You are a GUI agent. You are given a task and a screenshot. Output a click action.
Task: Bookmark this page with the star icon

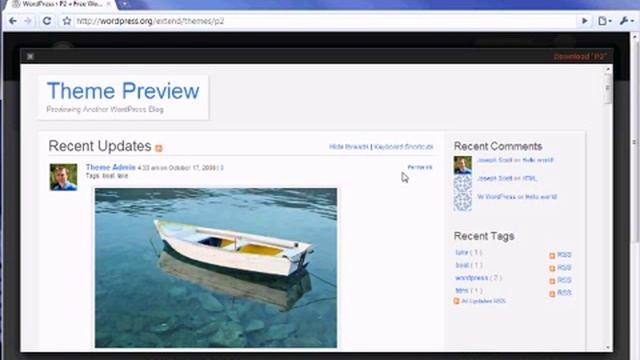[x=67, y=21]
